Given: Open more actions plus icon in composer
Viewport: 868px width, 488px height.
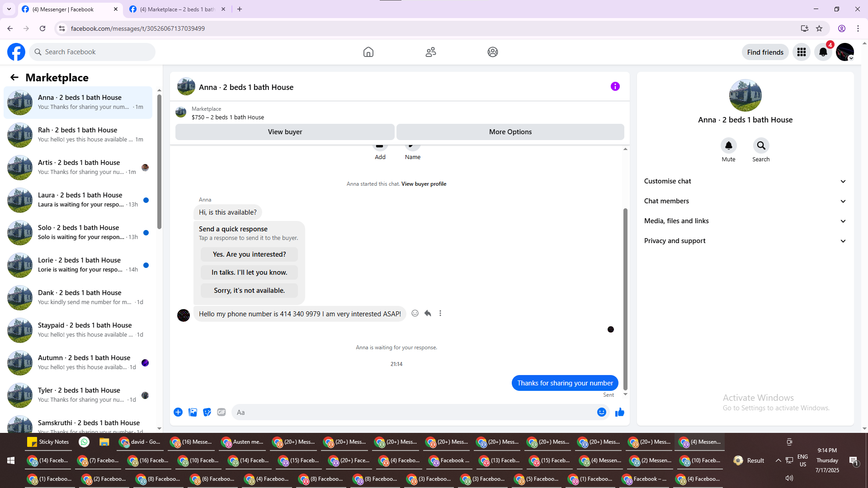Looking at the screenshot, I should 178,412.
